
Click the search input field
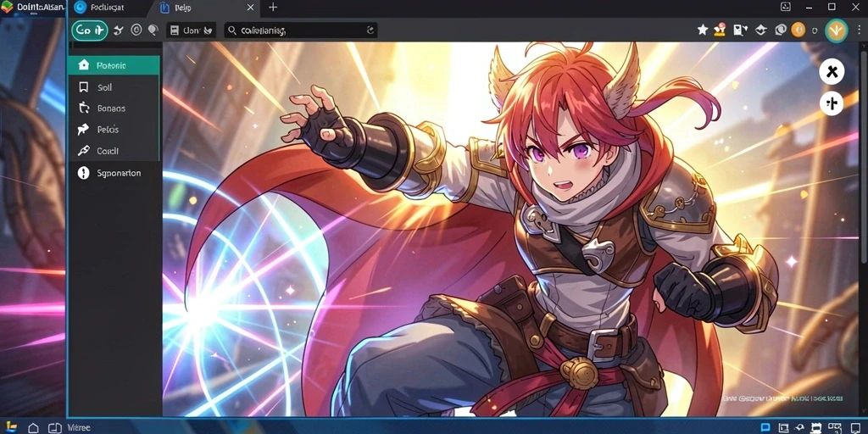(x=301, y=31)
